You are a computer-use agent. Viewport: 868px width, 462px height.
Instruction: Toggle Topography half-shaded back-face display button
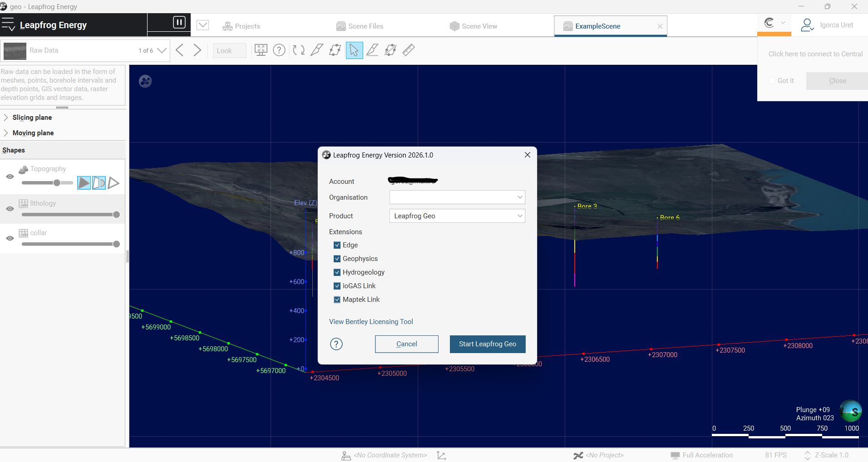coord(99,183)
